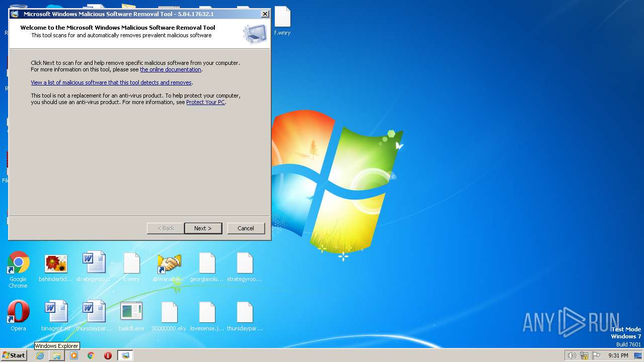Click the removal tool title bar icon
Viewport: 644px width, 362px height.
(15, 14)
